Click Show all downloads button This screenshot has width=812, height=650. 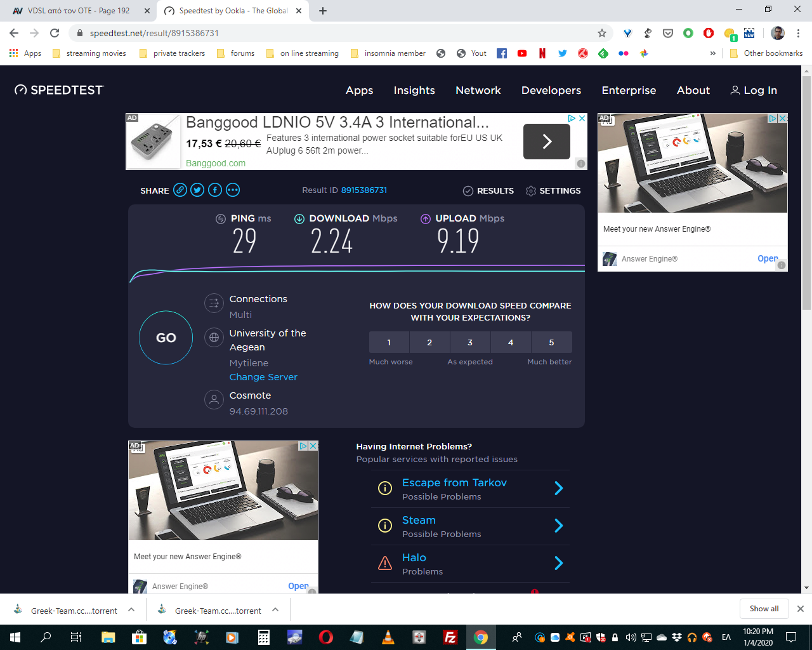[x=764, y=609]
